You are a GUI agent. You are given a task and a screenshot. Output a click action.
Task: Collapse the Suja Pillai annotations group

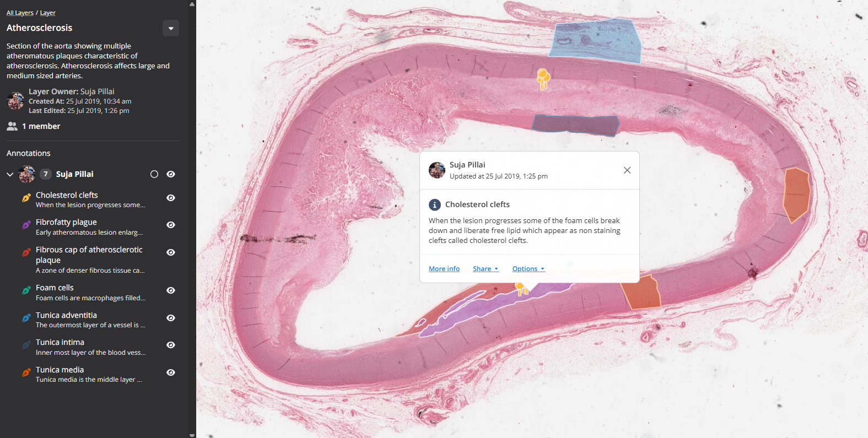[x=10, y=174]
